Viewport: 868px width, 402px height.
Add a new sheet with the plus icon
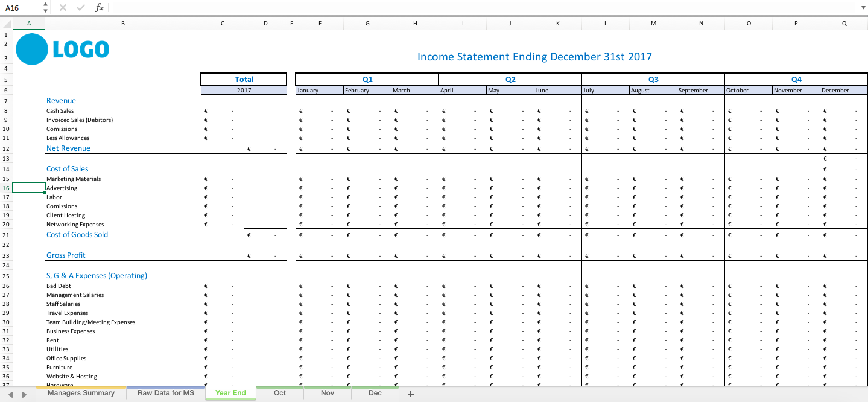[410, 393]
